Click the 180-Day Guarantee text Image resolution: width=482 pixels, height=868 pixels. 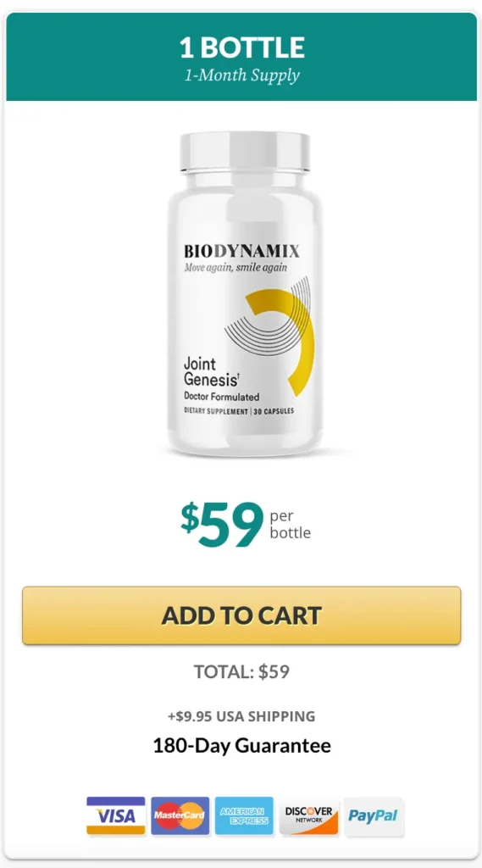pyautogui.click(x=241, y=745)
